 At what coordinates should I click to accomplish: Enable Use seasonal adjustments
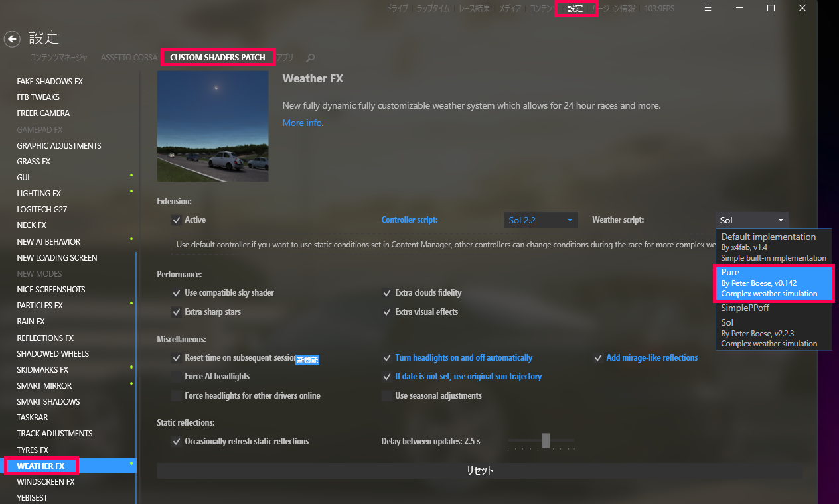pyautogui.click(x=387, y=395)
